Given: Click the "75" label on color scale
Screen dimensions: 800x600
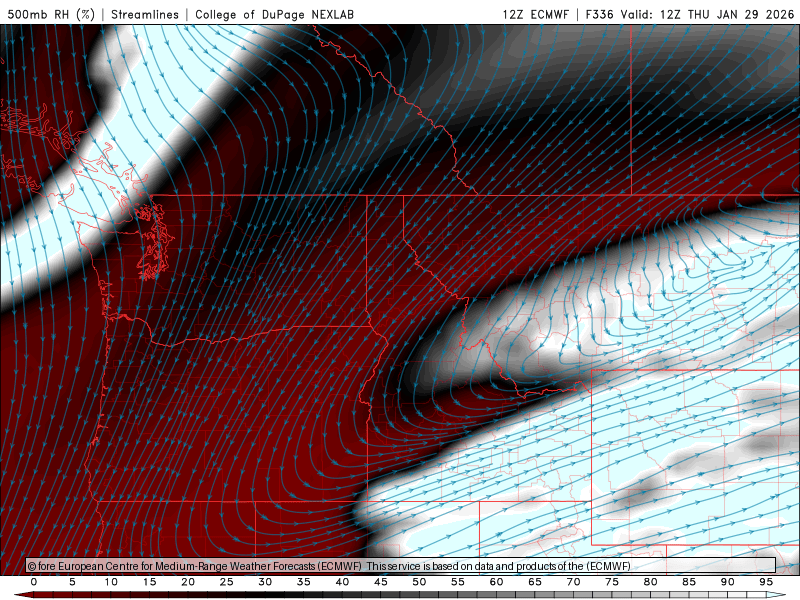Looking at the screenshot, I should (612, 582).
